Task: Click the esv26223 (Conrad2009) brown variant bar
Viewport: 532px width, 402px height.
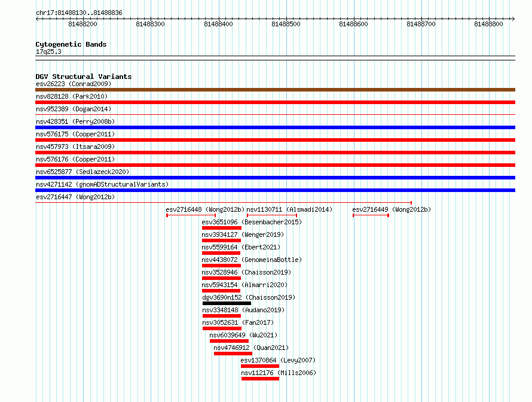Action: point(275,90)
